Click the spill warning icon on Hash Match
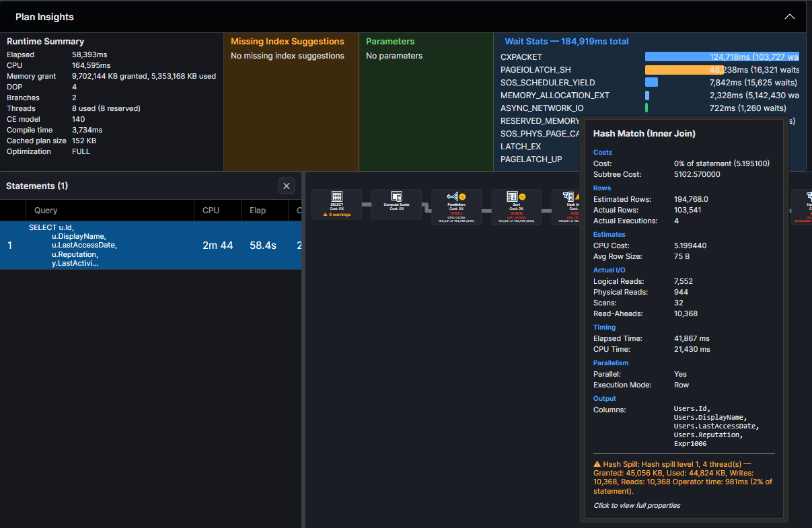The width and height of the screenshot is (812, 528). pos(579,197)
